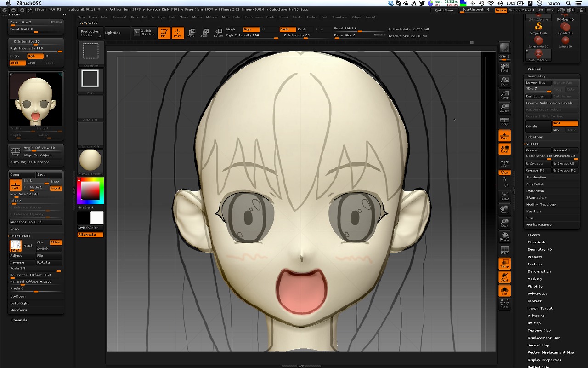Image resolution: width=588 pixels, height=368 pixels.
Task: Open the Transform menu
Action: (x=339, y=17)
